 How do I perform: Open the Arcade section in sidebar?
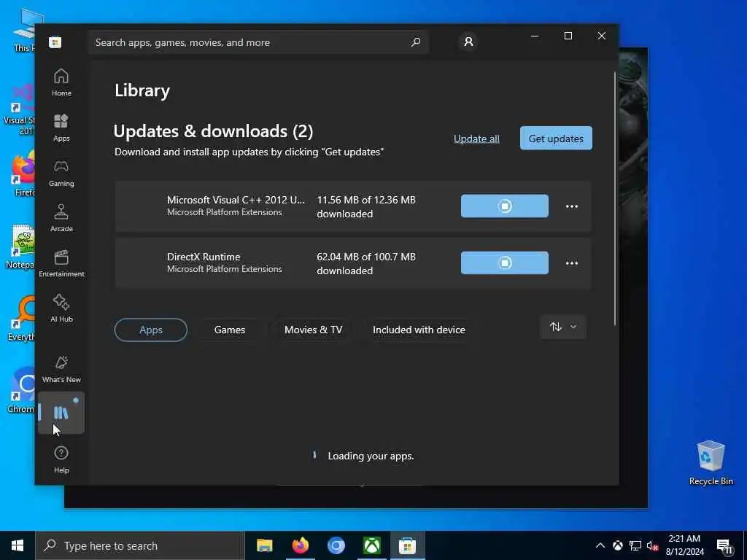[61, 218]
